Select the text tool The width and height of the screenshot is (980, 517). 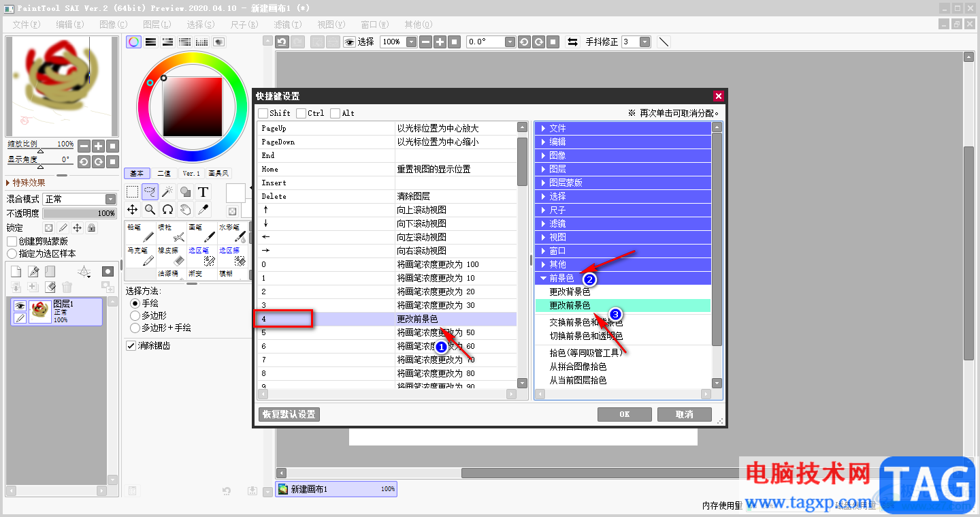click(x=203, y=192)
